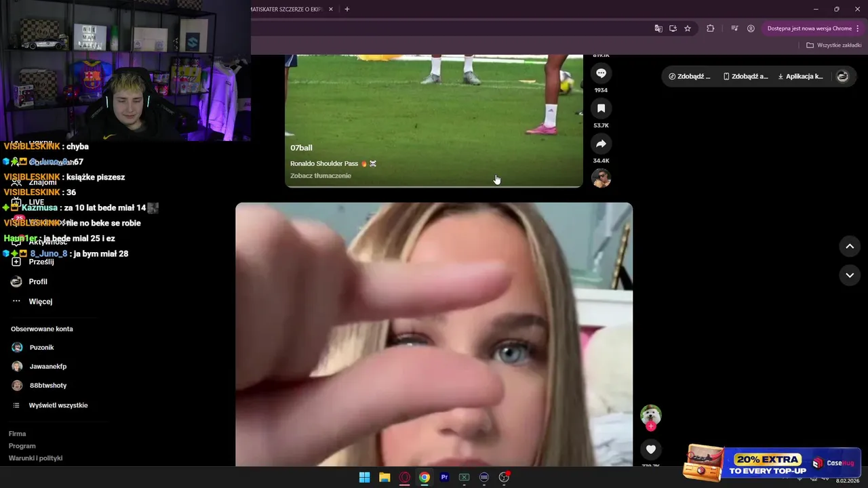Open Opera GX from the taskbar
This screenshot has height=488, width=868.
pyautogui.click(x=405, y=477)
